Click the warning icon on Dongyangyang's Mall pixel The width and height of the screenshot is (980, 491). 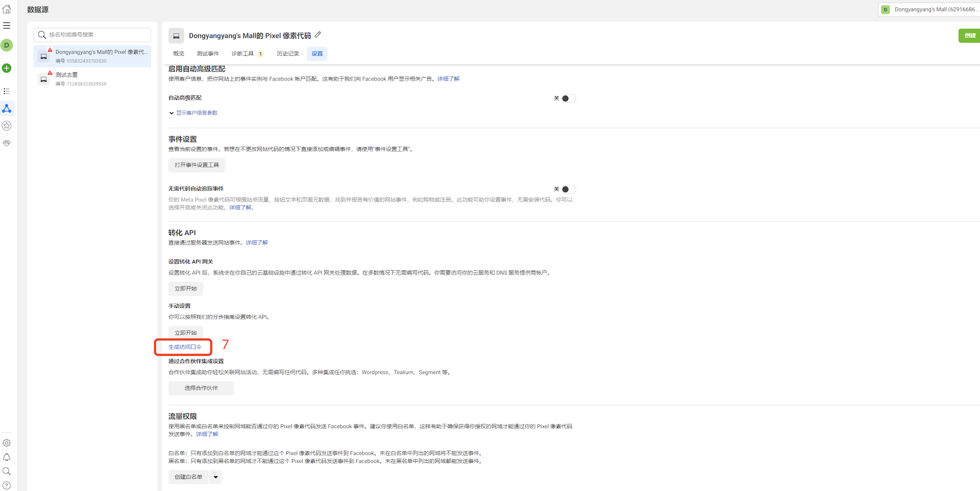click(x=50, y=50)
